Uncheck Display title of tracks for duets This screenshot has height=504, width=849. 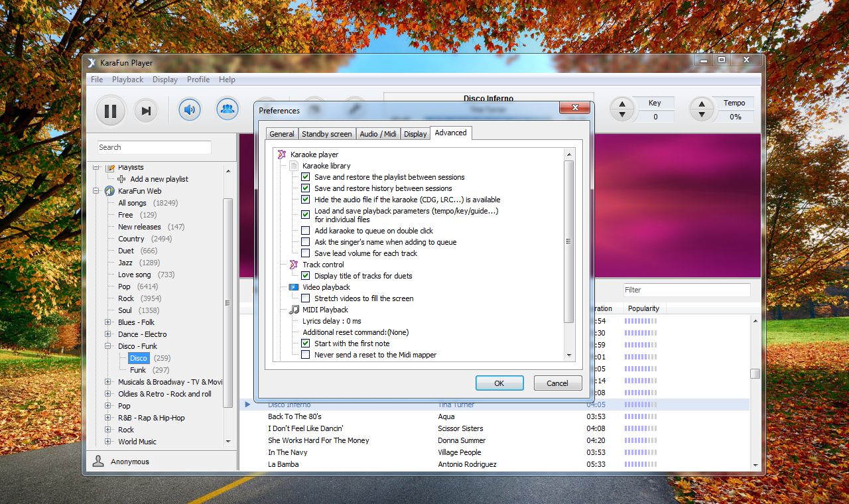[x=306, y=276]
